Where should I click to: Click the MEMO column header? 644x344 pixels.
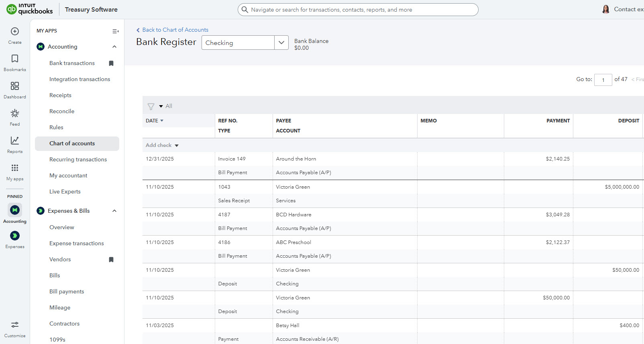(428, 121)
